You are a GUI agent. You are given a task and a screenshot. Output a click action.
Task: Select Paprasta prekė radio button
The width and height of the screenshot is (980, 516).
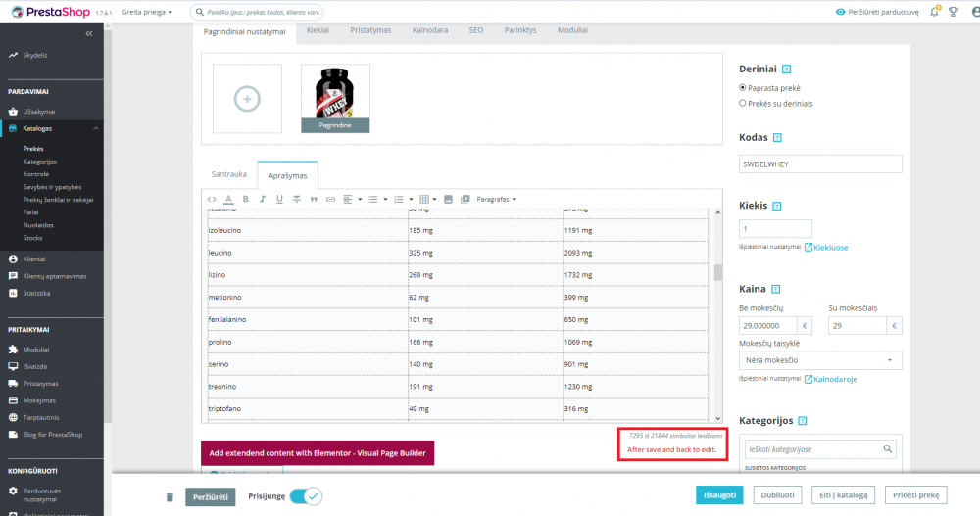click(x=743, y=88)
